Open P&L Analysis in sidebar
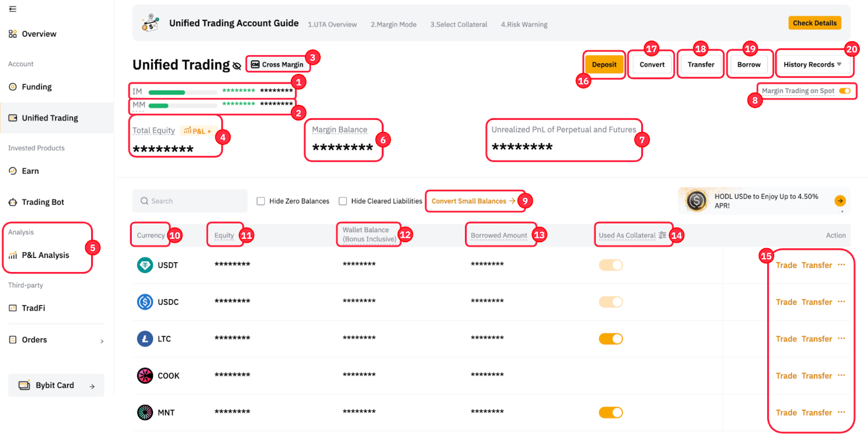Screen dimensions: 868x448 (x=46, y=255)
